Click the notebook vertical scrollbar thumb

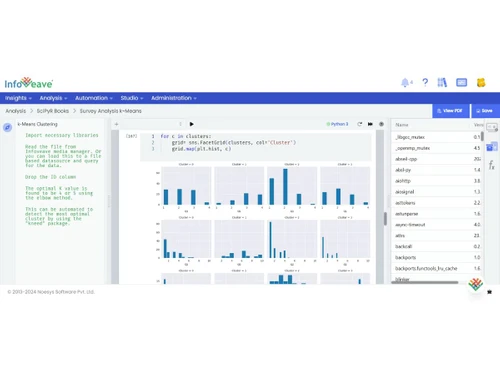[x=385, y=219]
